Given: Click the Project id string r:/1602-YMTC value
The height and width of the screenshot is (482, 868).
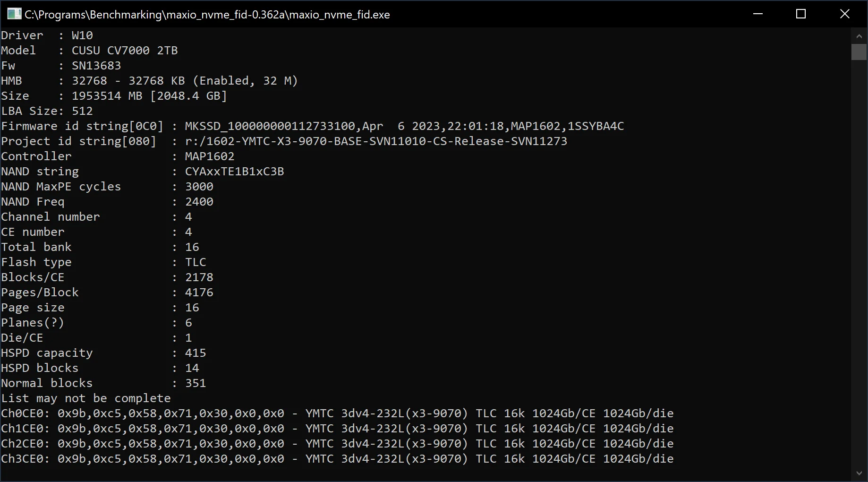Looking at the screenshot, I should click(x=376, y=141).
